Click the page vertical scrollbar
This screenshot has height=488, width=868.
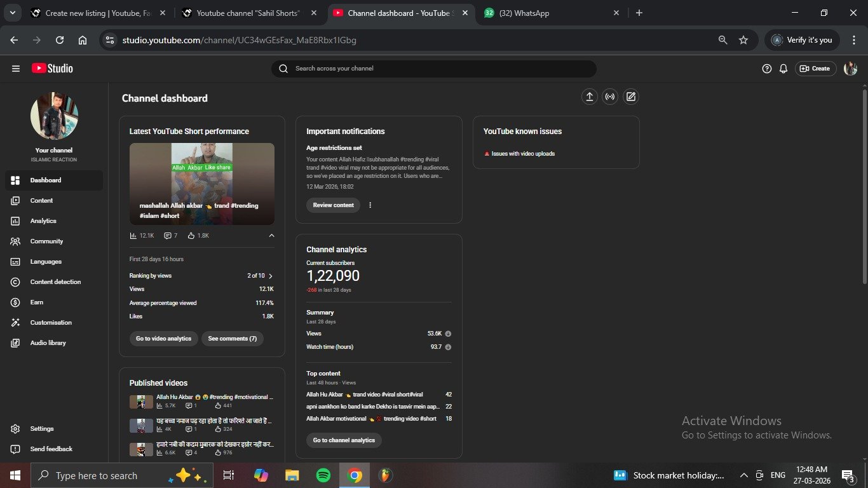point(864,191)
